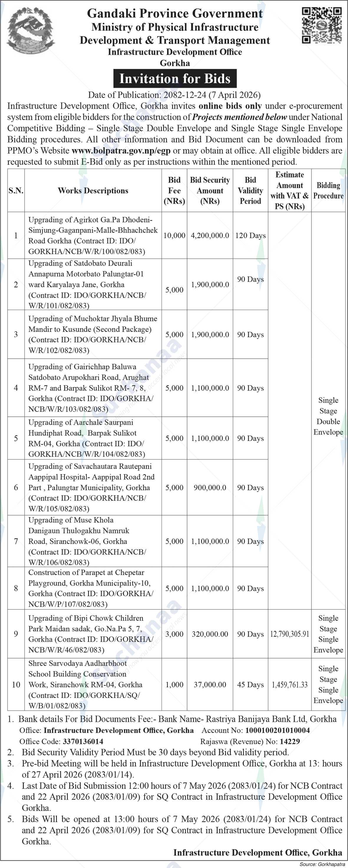This screenshot has height=868, width=348.
Task: Click the account number 1000100201010004
Action: click(277, 730)
